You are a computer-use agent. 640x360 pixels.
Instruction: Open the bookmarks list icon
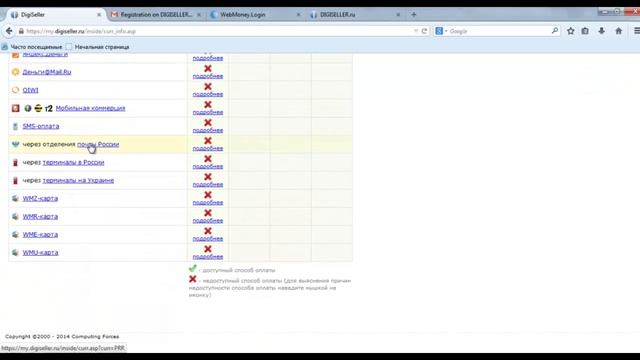[x=585, y=31]
